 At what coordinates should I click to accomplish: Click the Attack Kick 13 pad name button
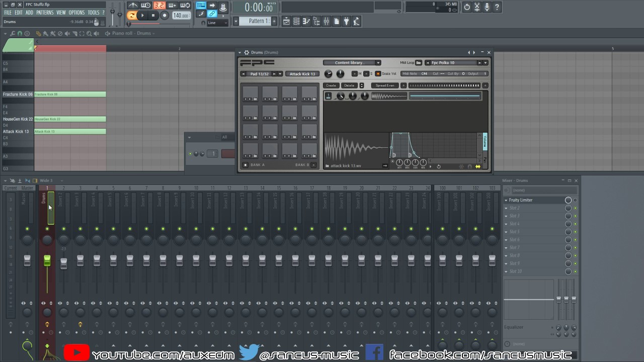(302, 74)
